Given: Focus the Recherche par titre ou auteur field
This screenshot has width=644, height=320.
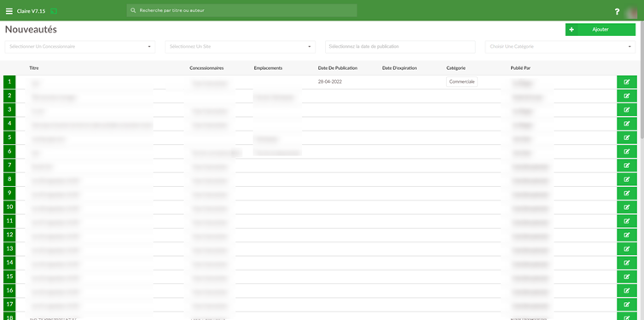Looking at the screenshot, I should pos(242,10).
